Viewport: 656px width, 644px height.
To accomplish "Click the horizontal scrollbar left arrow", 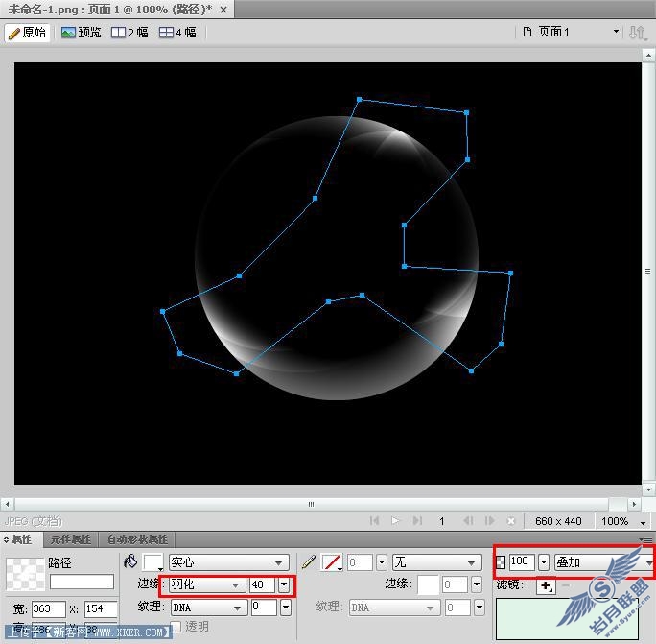I will click(x=7, y=504).
